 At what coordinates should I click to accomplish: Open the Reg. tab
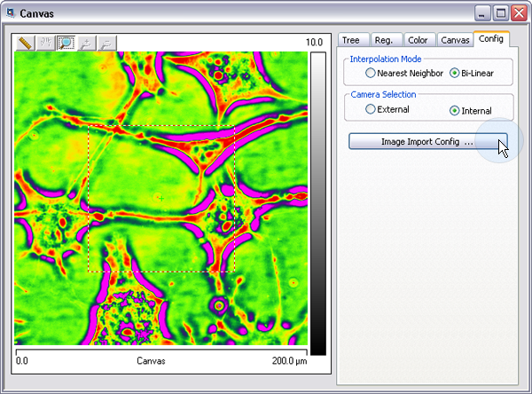coord(387,40)
